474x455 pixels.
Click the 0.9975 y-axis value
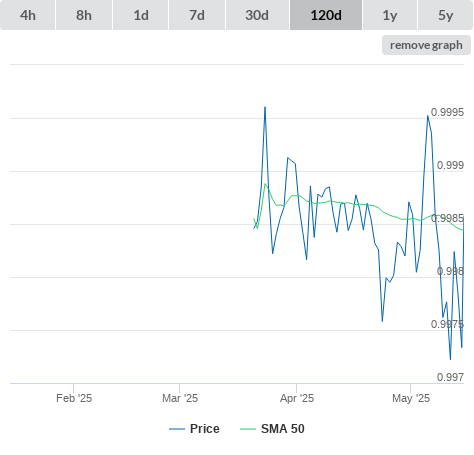pyautogui.click(x=447, y=324)
